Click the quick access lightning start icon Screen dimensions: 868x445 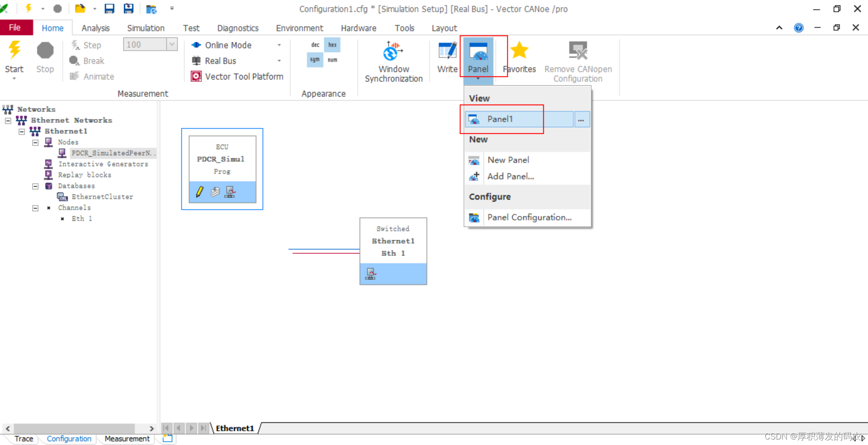28,9
